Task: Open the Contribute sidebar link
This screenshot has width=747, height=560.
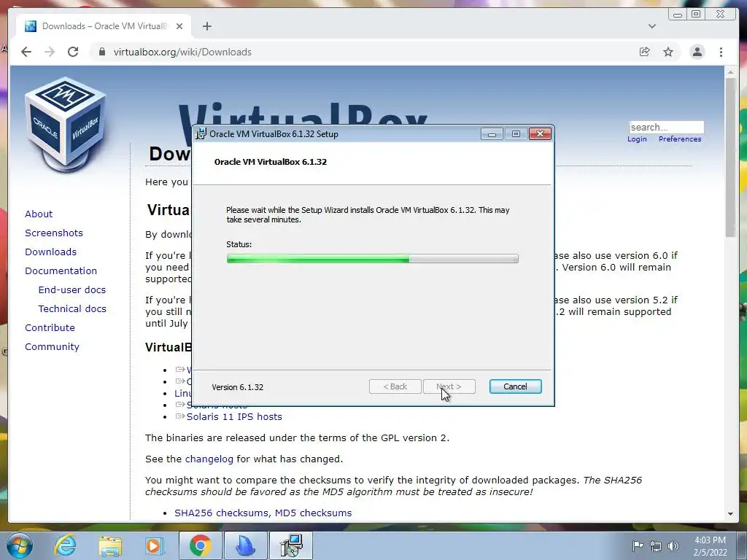Action: coord(50,328)
